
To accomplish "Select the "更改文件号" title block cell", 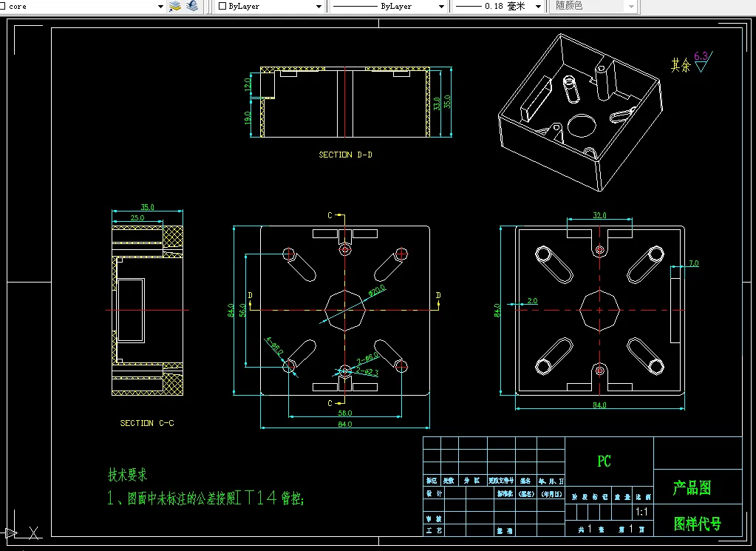I will tap(502, 481).
